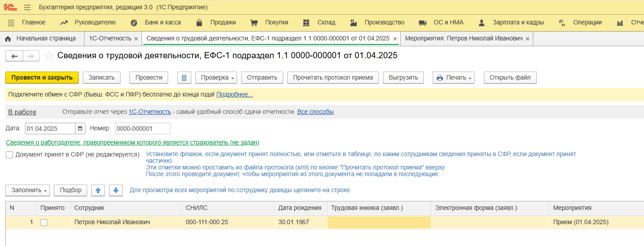This screenshot has width=644, height=246.
Task: Click the Номер input field
Action: click(142, 129)
